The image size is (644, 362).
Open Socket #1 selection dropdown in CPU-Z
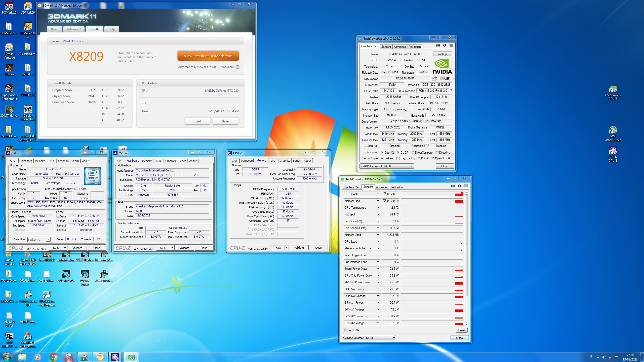pyautogui.click(x=39, y=240)
